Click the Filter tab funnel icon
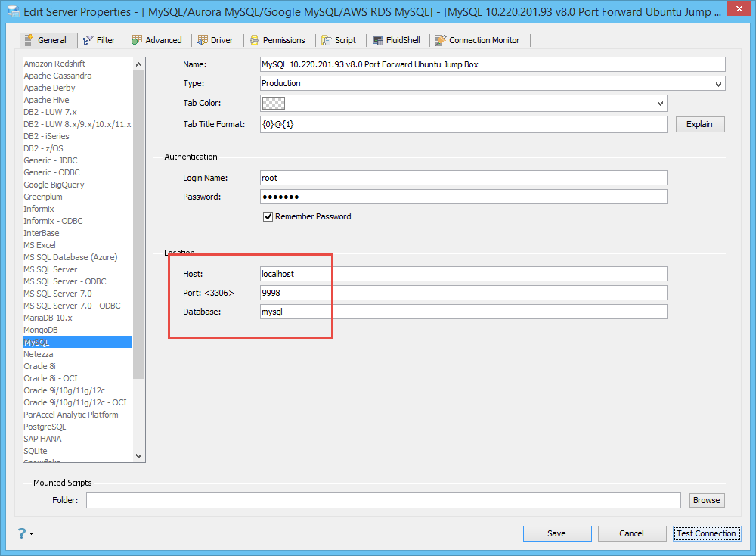The width and height of the screenshot is (756, 556). [x=88, y=40]
